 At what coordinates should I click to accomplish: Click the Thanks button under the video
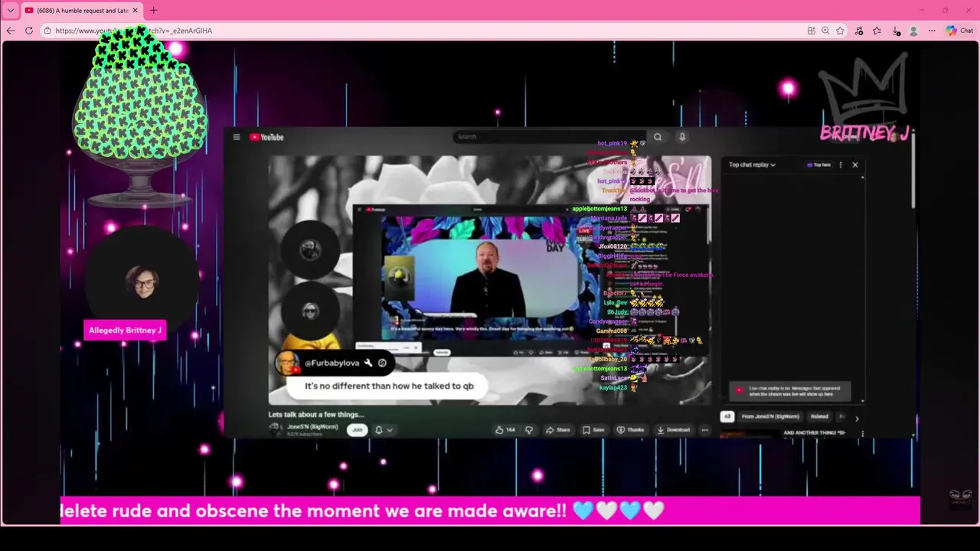[630, 429]
